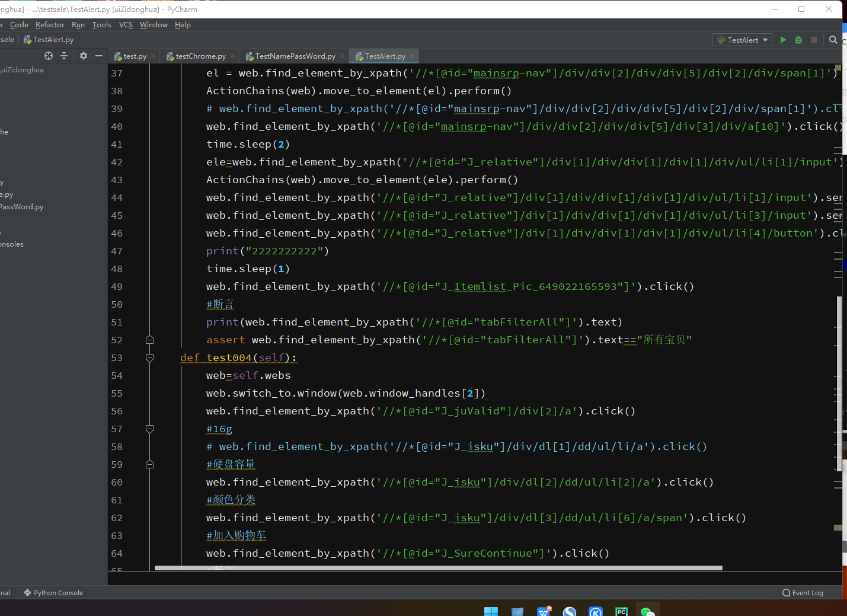The image size is (847, 616).
Task: Open Search Everywhere magnifier icon
Action: point(833,40)
